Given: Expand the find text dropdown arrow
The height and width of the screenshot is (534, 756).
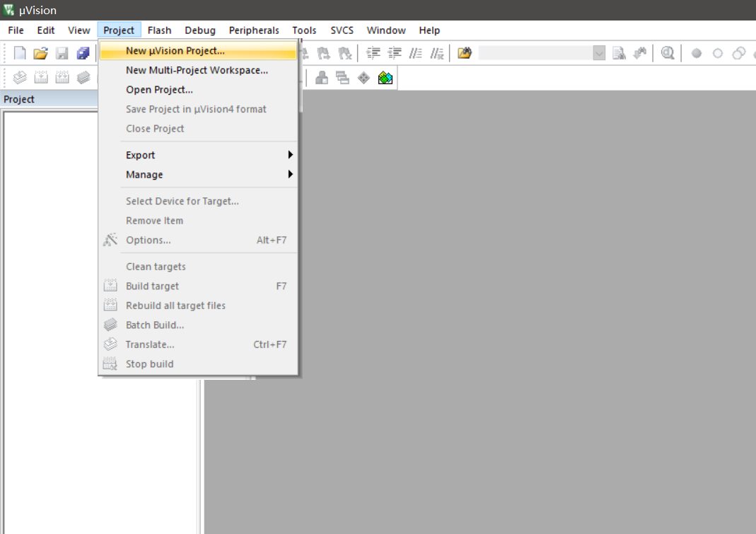Looking at the screenshot, I should pyautogui.click(x=599, y=53).
